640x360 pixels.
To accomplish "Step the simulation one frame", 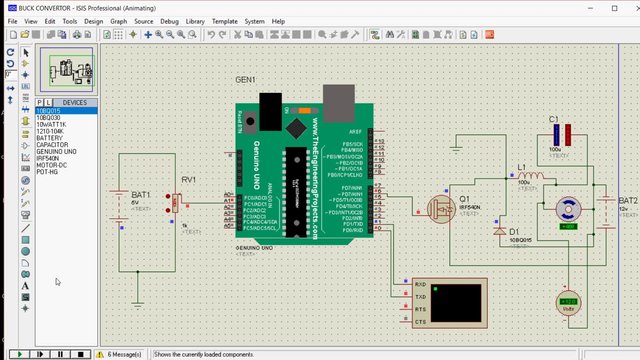I will (40, 354).
